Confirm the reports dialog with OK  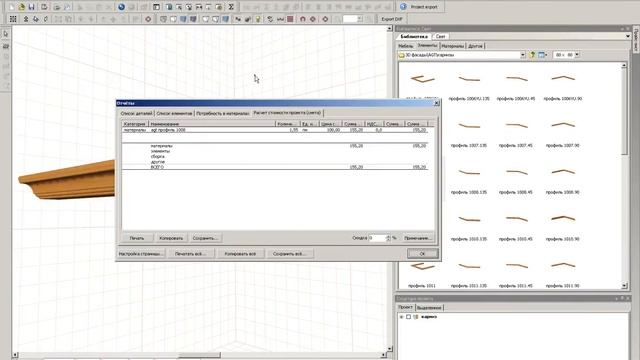pyautogui.click(x=422, y=253)
